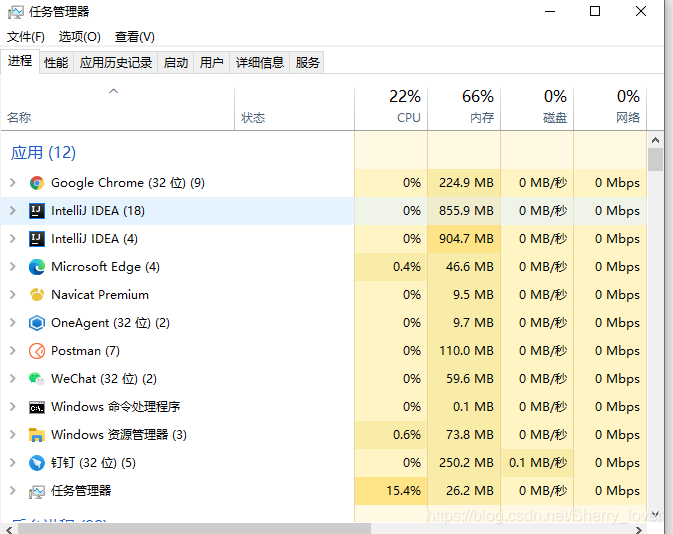
Task: Click the Windows 资源管理器 folder icon
Action: pos(37,435)
